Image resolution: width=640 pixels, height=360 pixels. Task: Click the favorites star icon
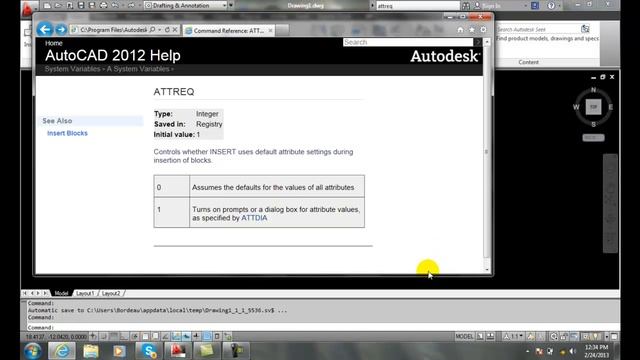(x=472, y=30)
